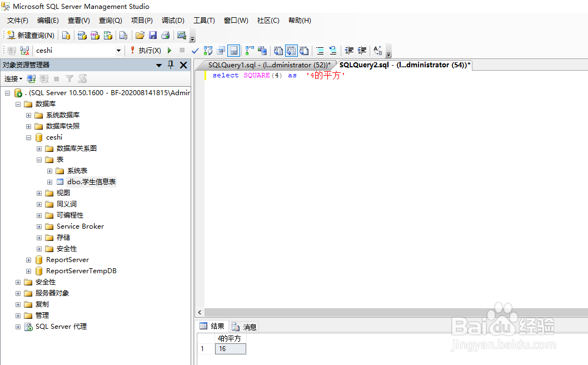Click Specify Values for Template Parameters icon
The width and height of the screenshot is (588, 365).
tap(378, 50)
